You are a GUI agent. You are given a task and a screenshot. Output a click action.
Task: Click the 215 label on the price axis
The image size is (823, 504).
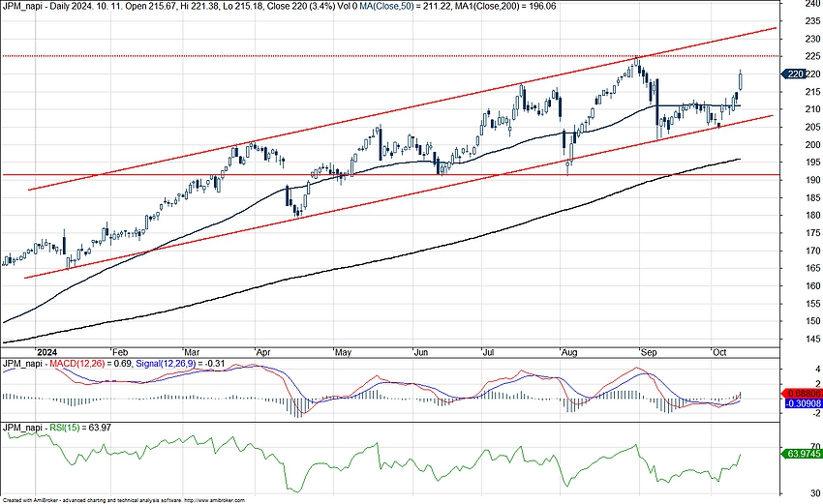pyautogui.click(x=813, y=92)
